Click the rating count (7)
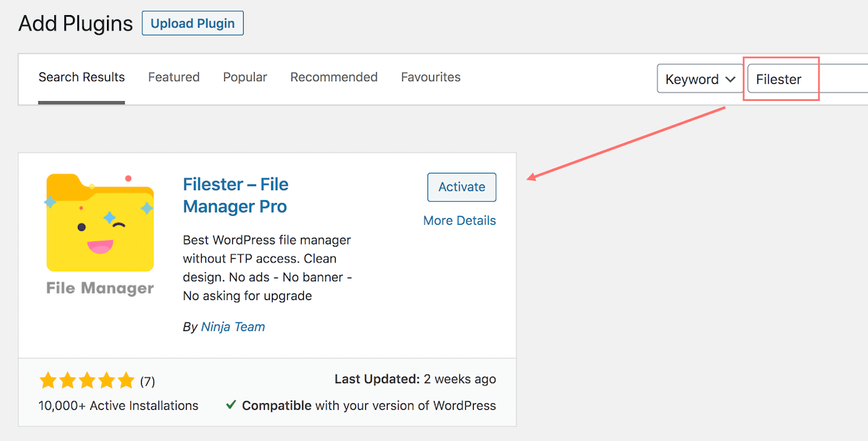 pos(148,381)
